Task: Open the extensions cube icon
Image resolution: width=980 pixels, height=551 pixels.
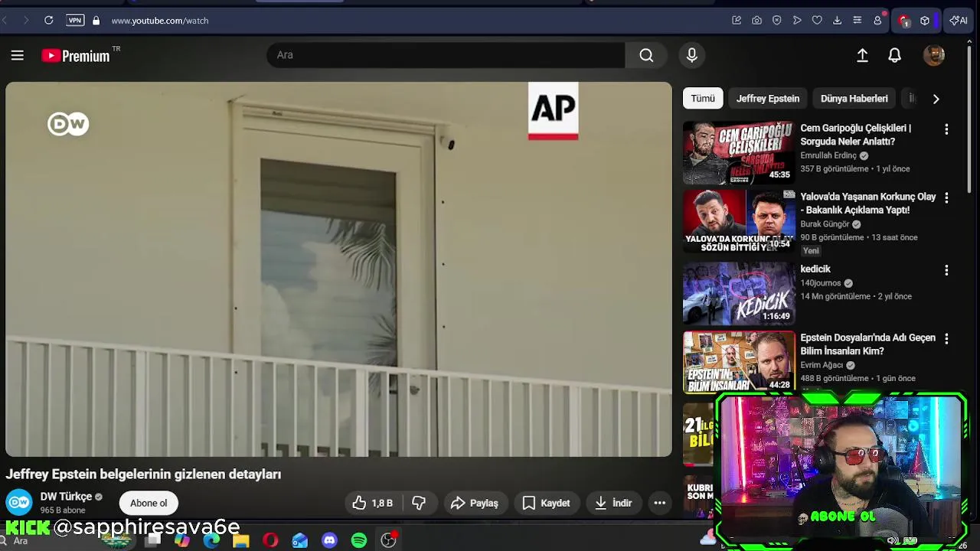Action: (x=925, y=21)
